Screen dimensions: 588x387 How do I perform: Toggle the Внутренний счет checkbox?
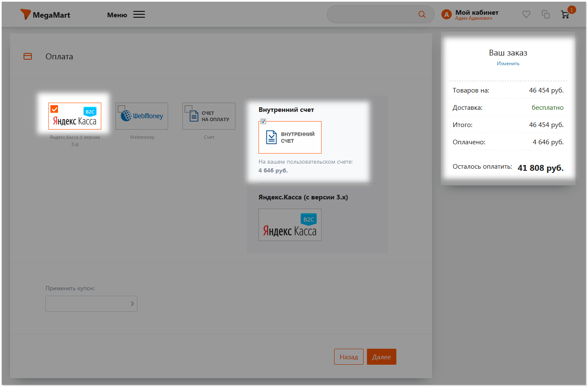click(x=263, y=122)
